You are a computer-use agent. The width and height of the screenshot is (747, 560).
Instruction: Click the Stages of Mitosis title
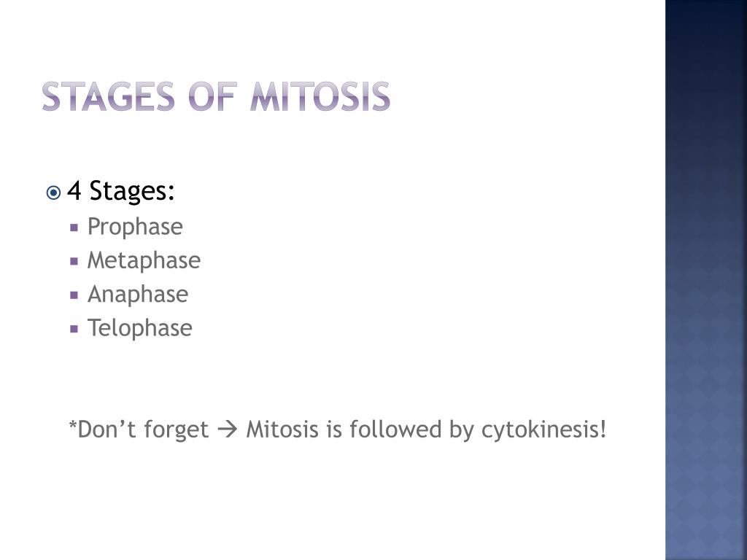tap(216, 97)
